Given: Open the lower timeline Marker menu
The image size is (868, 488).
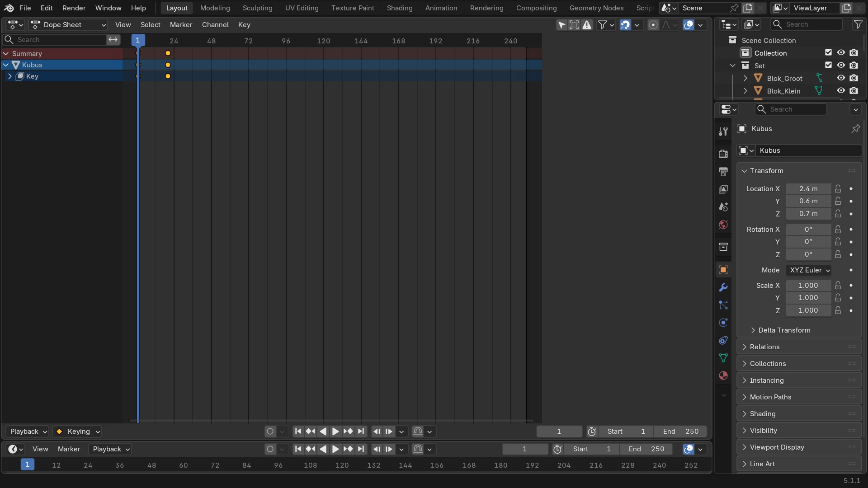Looking at the screenshot, I should pos(69,449).
